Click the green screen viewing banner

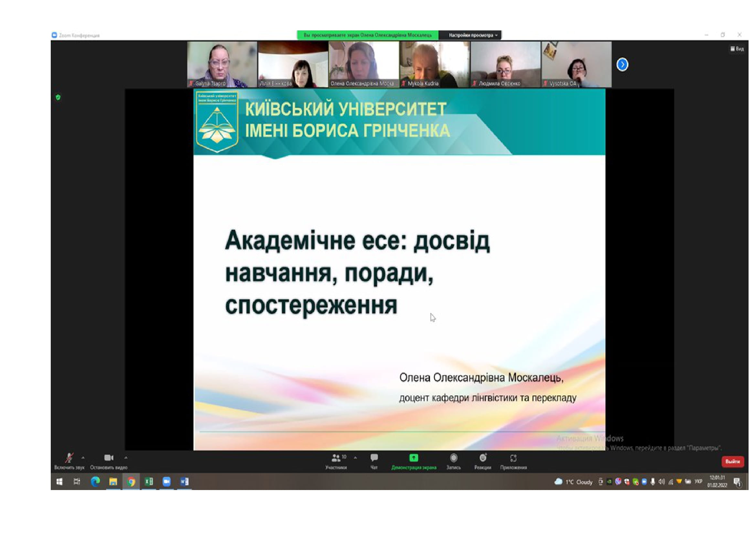[367, 35]
